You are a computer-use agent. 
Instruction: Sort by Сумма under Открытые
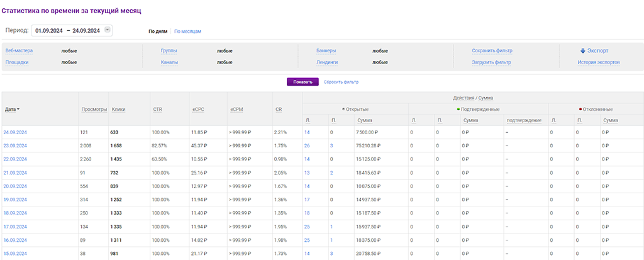365,120
